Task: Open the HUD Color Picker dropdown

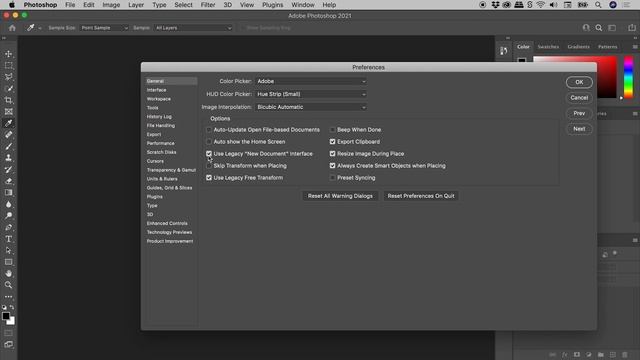Action: 311,94
